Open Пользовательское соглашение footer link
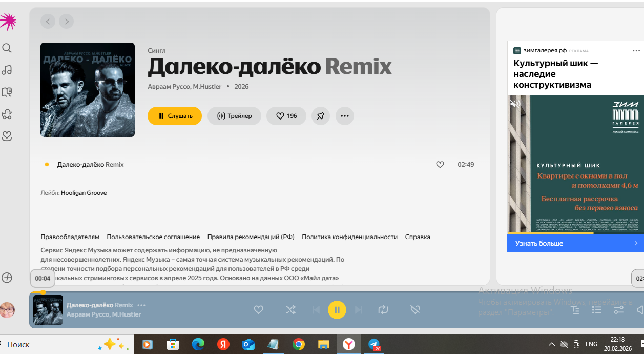Image resolution: width=644 pixels, height=354 pixels. pyautogui.click(x=153, y=237)
